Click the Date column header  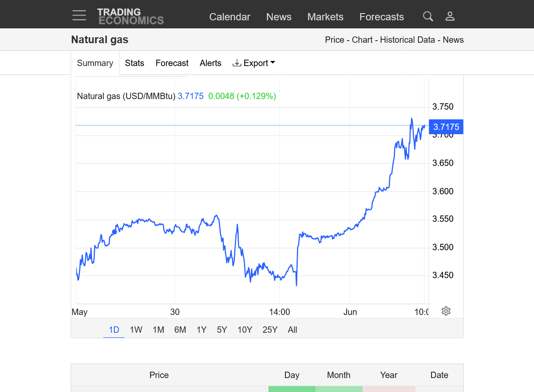pyautogui.click(x=439, y=375)
